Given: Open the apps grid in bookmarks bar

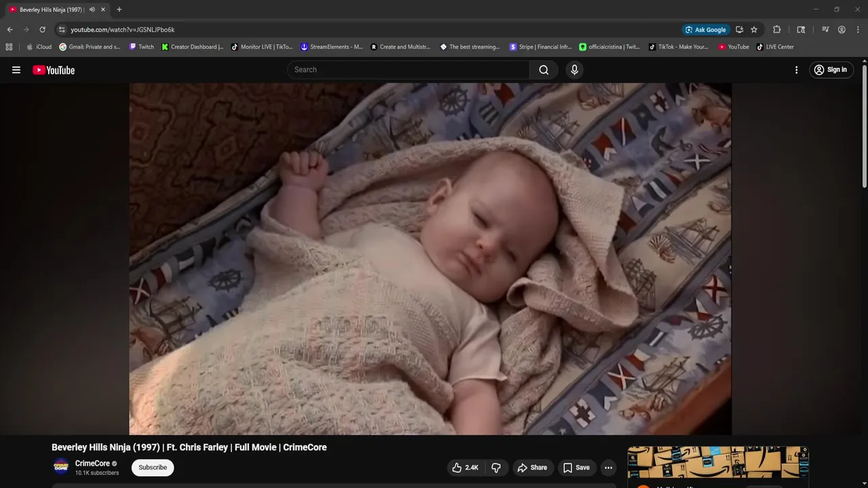Looking at the screenshot, I should coord(9,47).
